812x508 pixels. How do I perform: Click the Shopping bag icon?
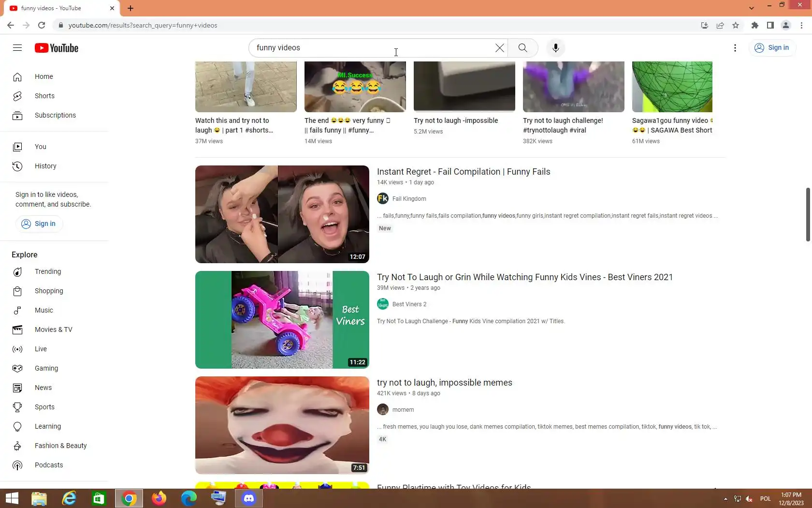(17, 291)
